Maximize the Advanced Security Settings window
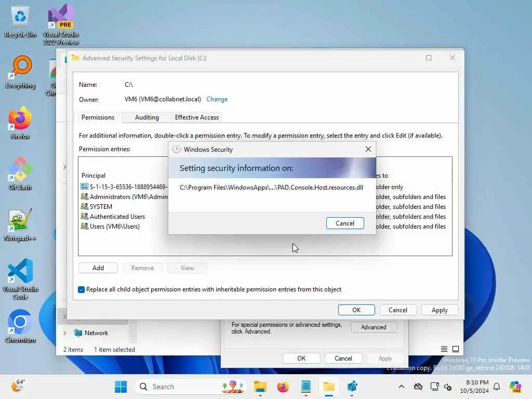Viewport: 532px width, 399px height. [429, 58]
